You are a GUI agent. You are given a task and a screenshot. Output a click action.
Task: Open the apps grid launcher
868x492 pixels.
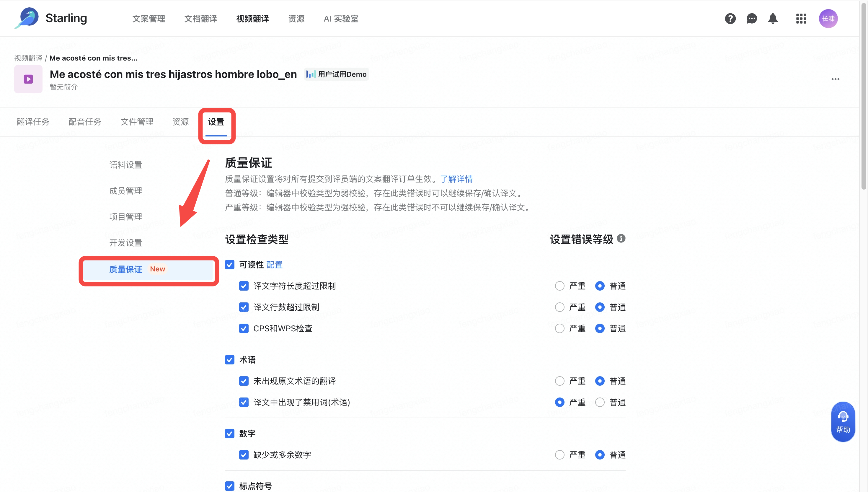(x=801, y=19)
